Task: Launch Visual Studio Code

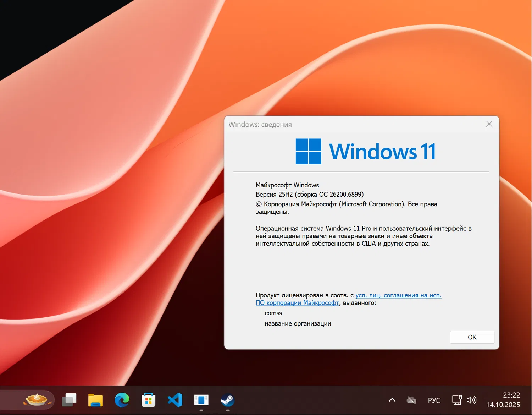Action: click(174, 400)
